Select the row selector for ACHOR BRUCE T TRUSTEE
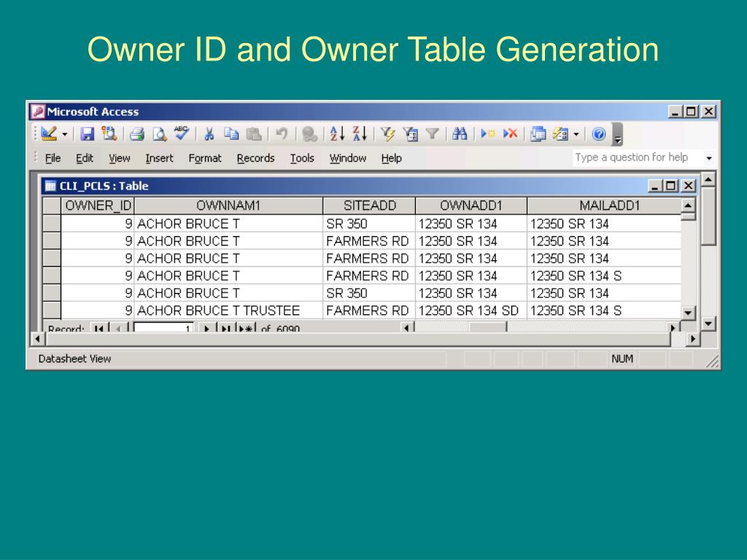The image size is (747, 560). coord(52,310)
